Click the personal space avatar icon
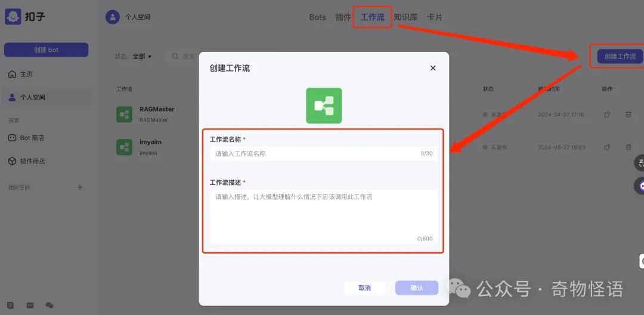The width and height of the screenshot is (644, 315). pos(112,17)
